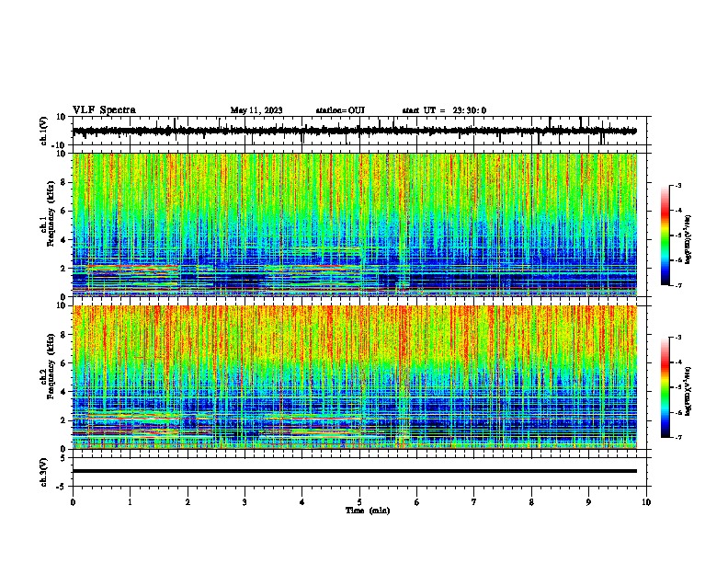Click the "4" kHz tick of ch.1 spectrogram
The image size is (728, 563).
(x=63, y=240)
